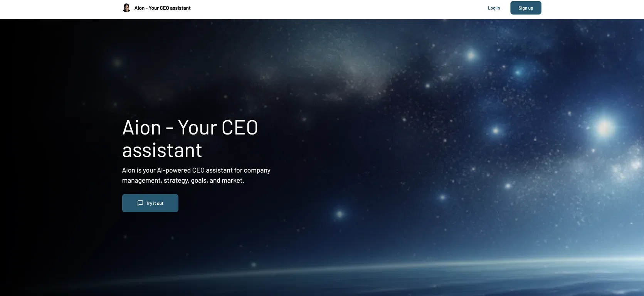Click empty area of white navigation bar

point(339,9)
